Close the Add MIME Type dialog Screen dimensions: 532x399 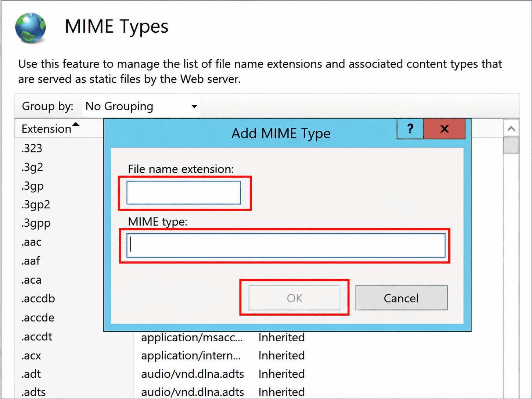[x=444, y=129]
